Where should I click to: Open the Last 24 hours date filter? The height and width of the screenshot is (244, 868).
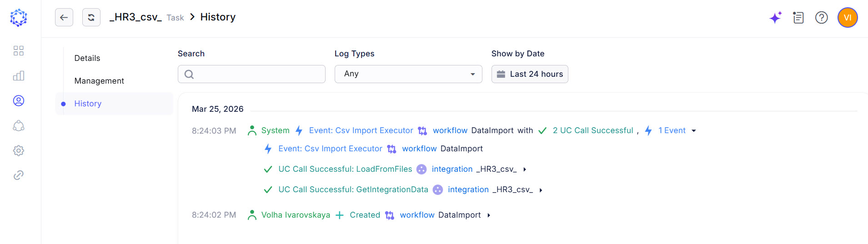530,74
